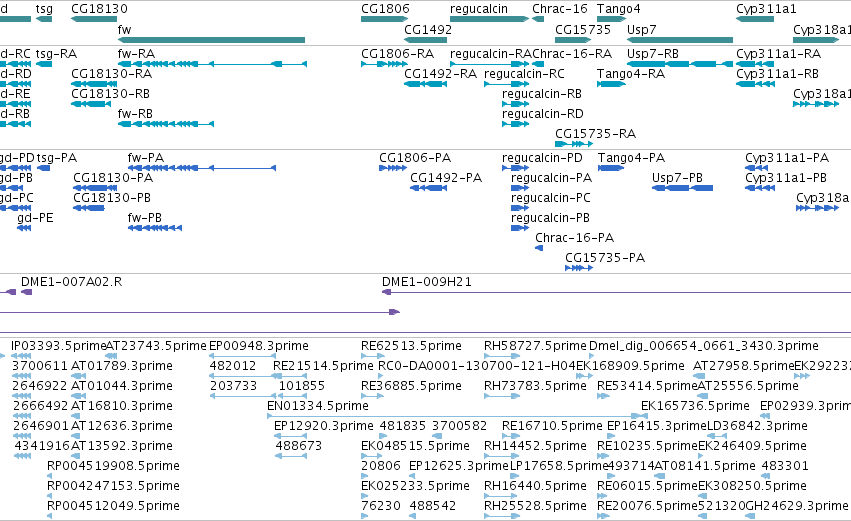Select the fw-RA transcript label
Image resolution: width=851 pixels, height=521 pixels.
coord(136,54)
